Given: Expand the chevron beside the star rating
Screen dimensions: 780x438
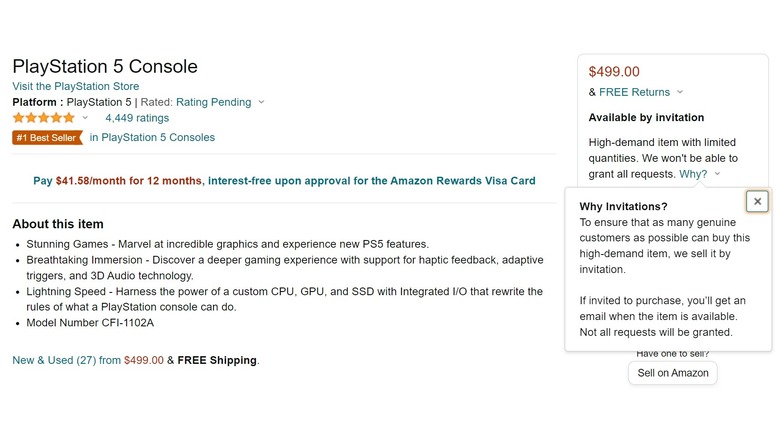Looking at the screenshot, I should click(85, 118).
